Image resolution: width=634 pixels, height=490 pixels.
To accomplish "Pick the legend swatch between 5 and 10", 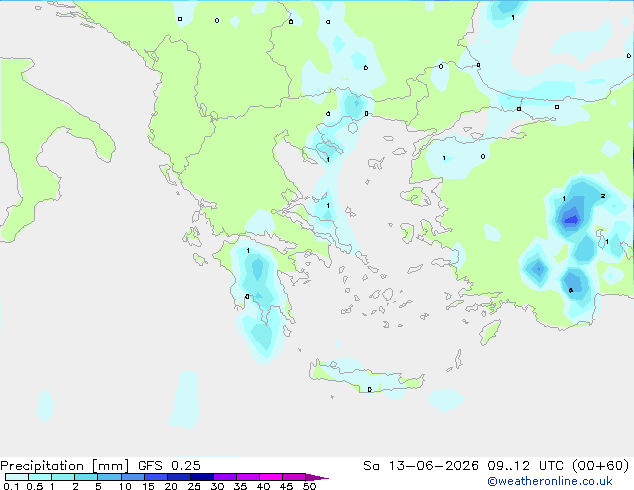I will 109,477.
